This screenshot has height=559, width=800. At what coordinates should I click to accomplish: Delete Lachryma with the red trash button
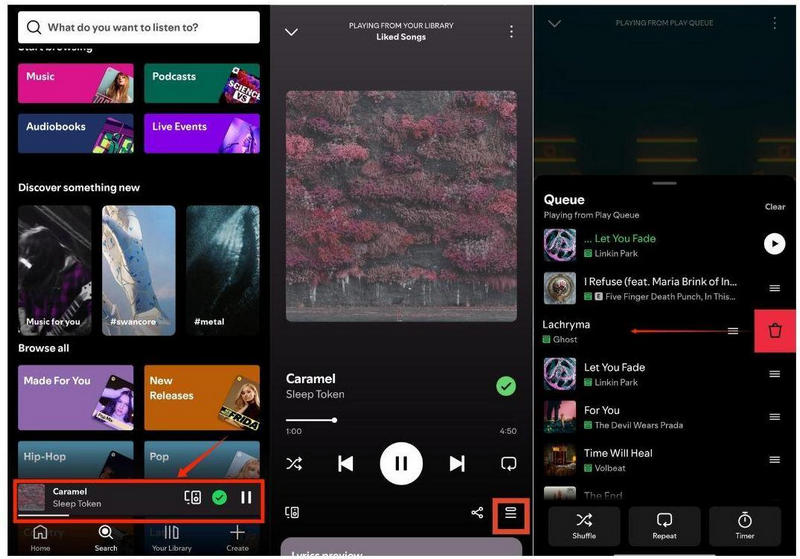[x=775, y=331]
